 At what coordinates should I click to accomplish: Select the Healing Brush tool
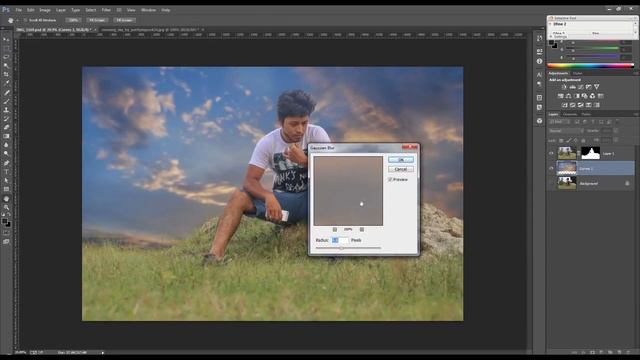[x=6, y=92]
